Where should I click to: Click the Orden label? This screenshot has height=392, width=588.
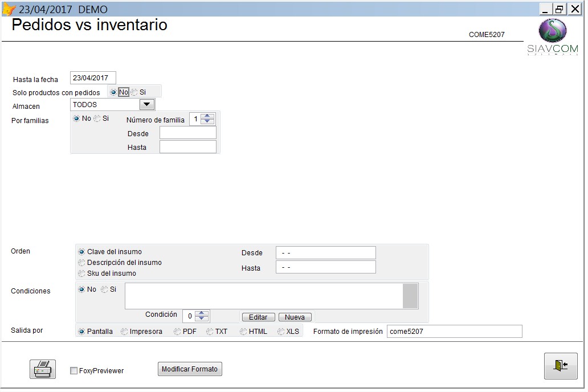pyautogui.click(x=21, y=251)
